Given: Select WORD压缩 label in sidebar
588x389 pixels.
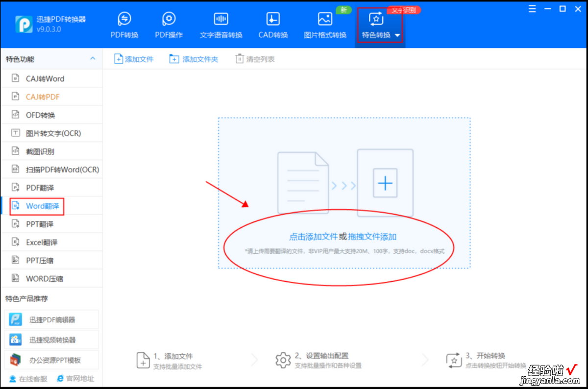Looking at the screenshot, I should pos(45,278).
